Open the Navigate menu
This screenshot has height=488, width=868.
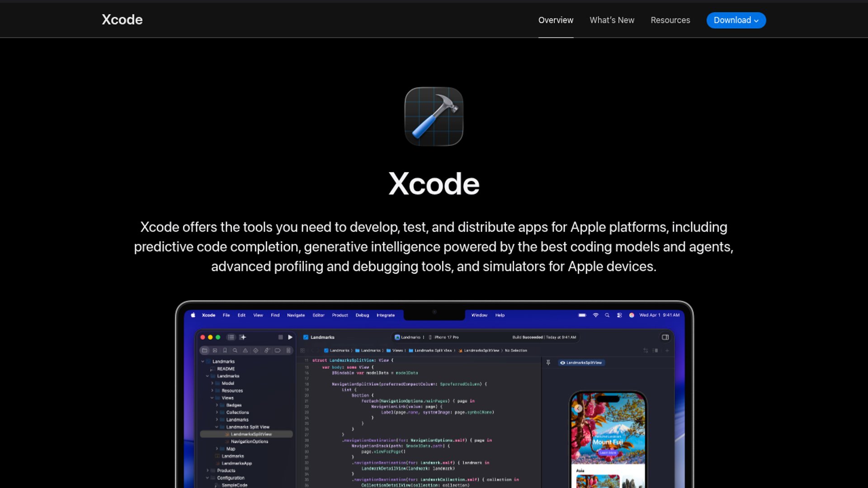tap(296, 315)
